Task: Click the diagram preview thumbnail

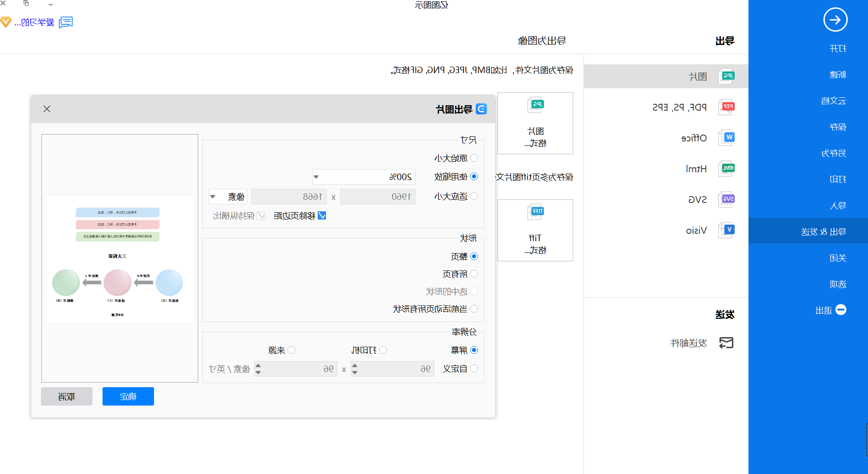Action: (120, 259)
